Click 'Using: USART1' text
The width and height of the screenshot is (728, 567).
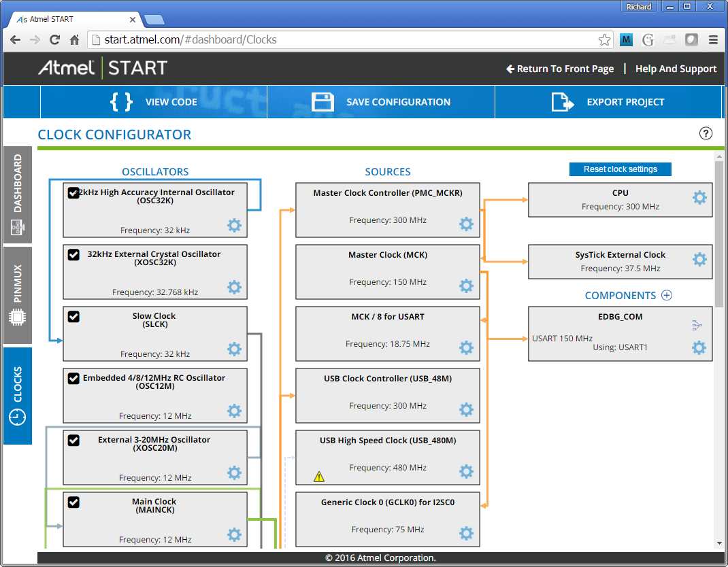click(620, 347)
